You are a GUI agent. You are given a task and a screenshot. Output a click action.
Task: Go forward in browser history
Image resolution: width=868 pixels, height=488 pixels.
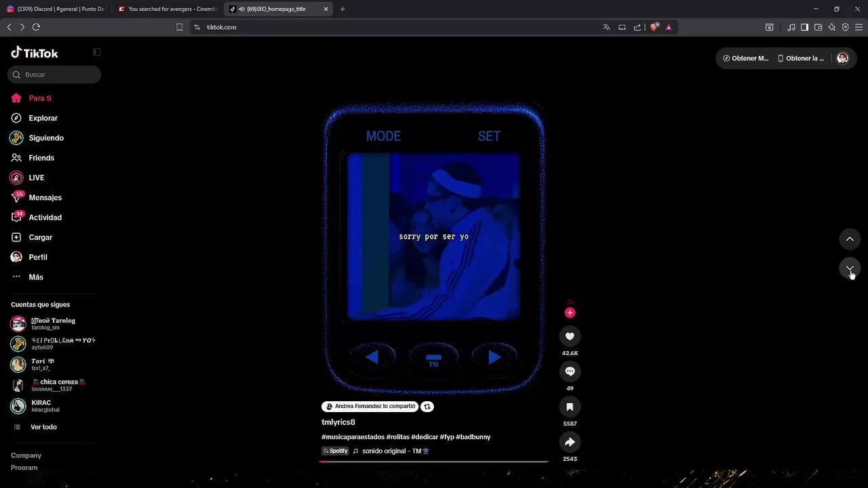[x=22, y=27]
